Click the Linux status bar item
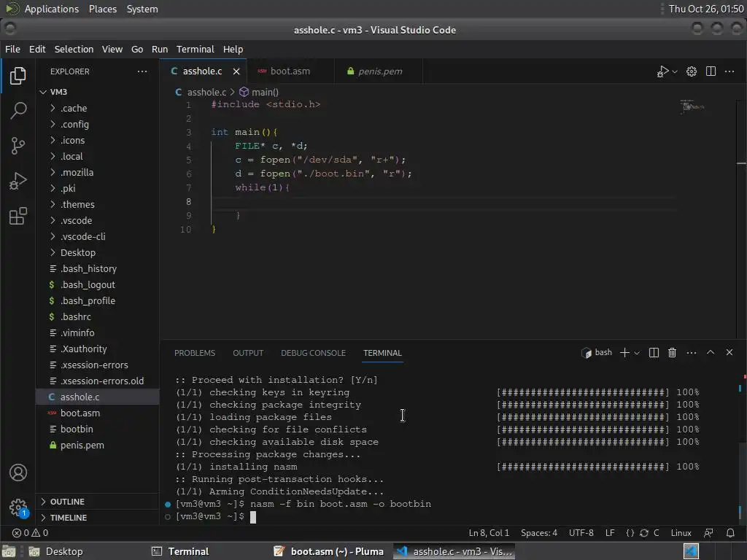The width and height of the screenshot is (747, 560). tap(681, 533)
